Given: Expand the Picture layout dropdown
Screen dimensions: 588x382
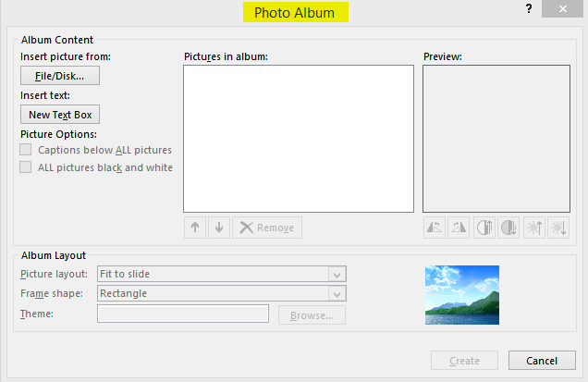Looking at the screenshot, I should 337,275.
